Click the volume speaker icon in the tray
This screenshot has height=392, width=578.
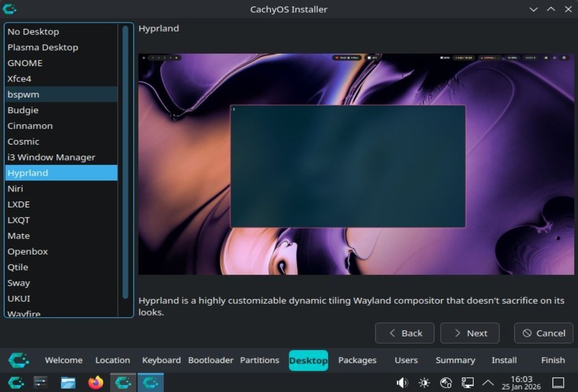[402, 382]
